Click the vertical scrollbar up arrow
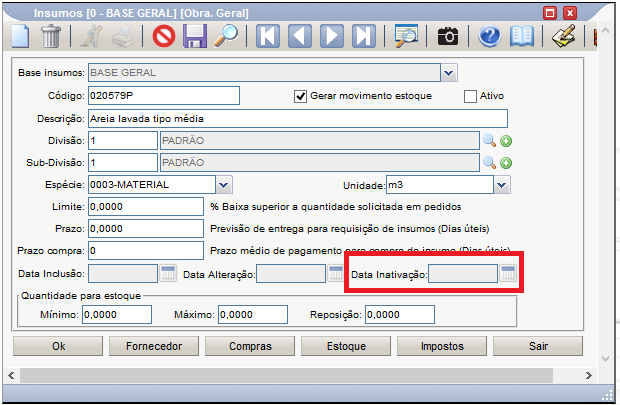Image resolution: width=620 pixels, height=405 pixels. (x=605, y=30)
